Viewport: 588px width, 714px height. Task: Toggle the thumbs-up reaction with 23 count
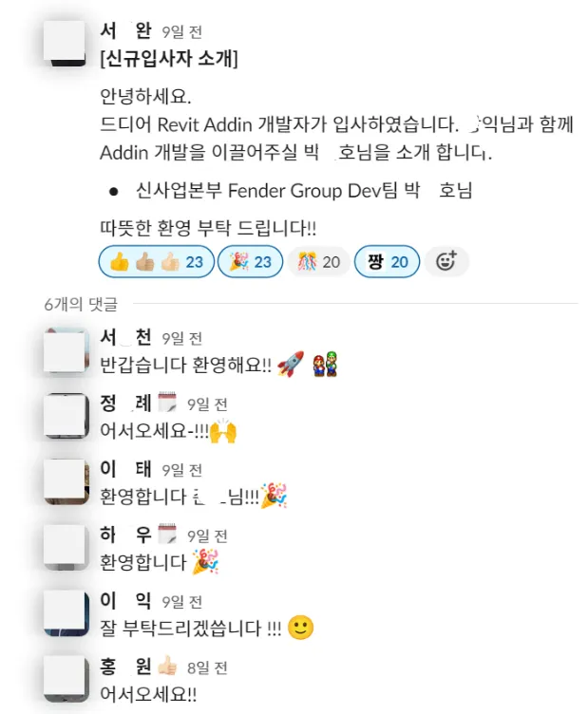[x=156, y=262]
